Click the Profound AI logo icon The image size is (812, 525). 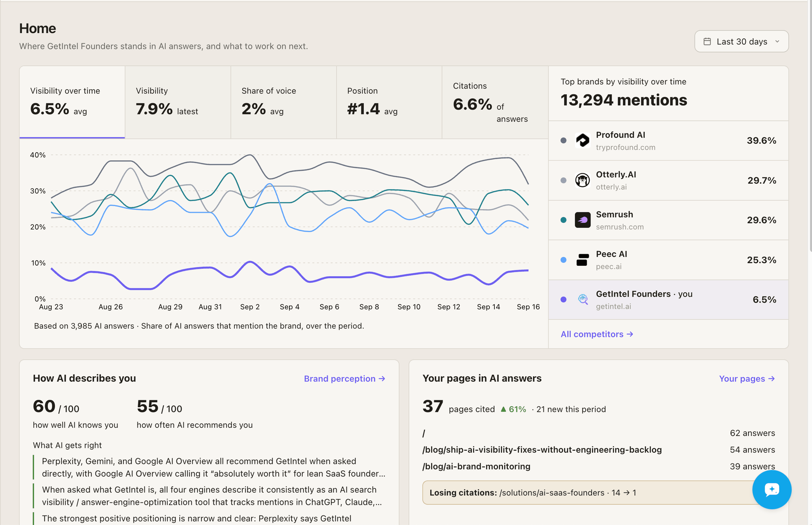(582, 140)
